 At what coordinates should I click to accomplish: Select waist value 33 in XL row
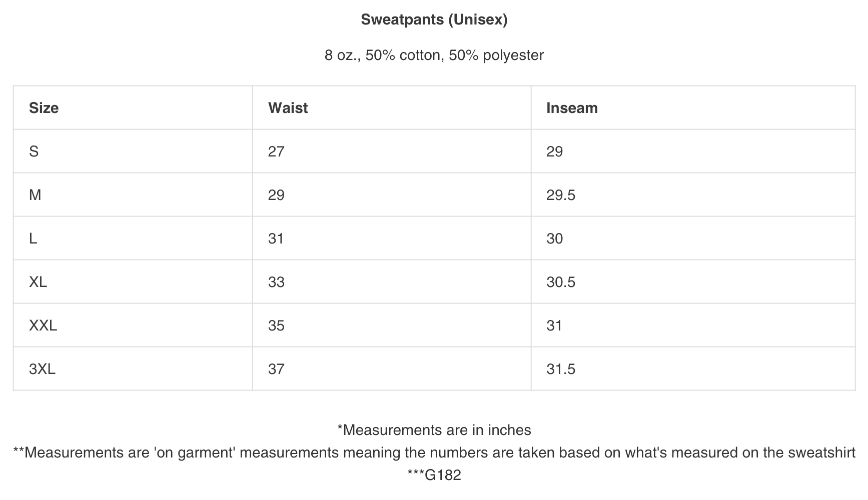coord(276,282)
